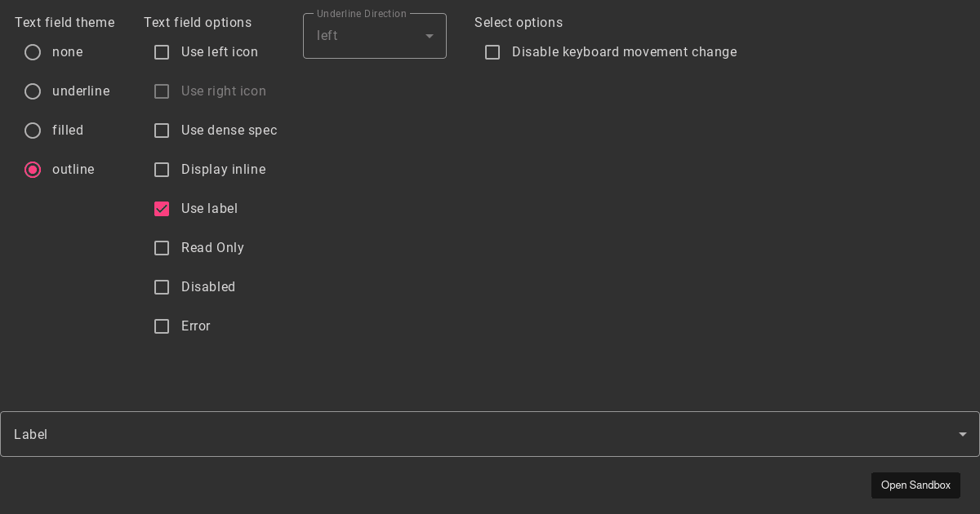Toggle the Use dense spec checkbox
The height and width of the screenshot is (514, 980).
(x=162, y=131)
